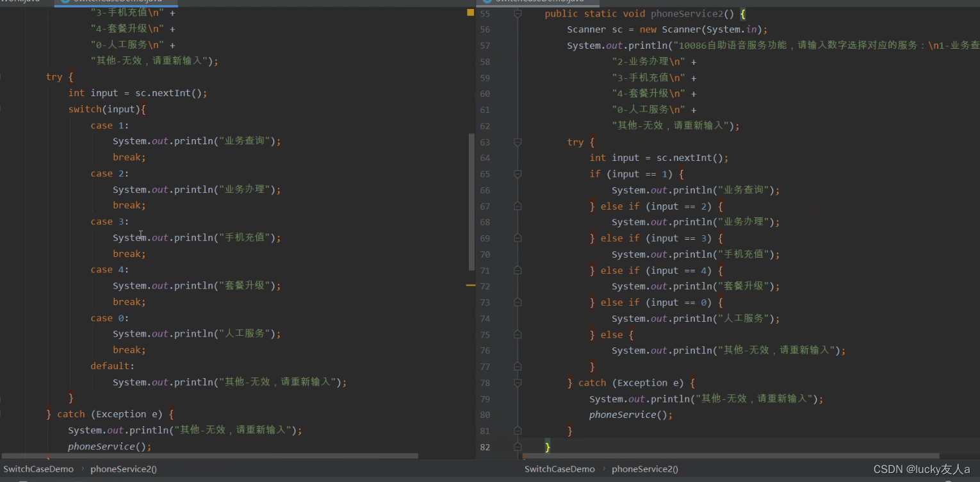Click 'default:' in the left editor

pyautogui.click(x=112, y=366)
